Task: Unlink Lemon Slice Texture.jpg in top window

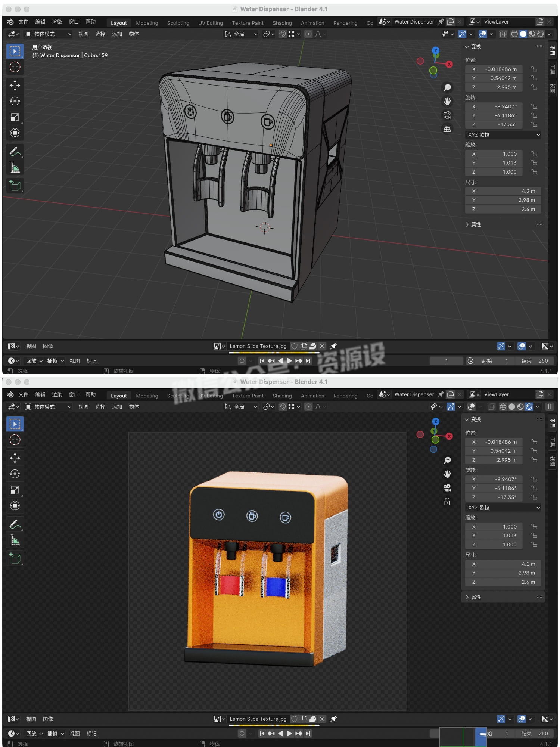Action: 322,346
